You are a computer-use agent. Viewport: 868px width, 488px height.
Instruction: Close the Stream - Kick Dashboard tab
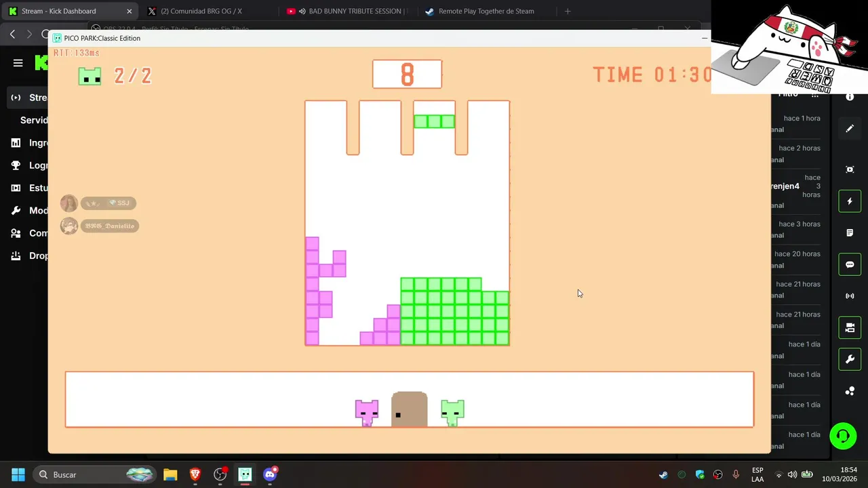130,12
